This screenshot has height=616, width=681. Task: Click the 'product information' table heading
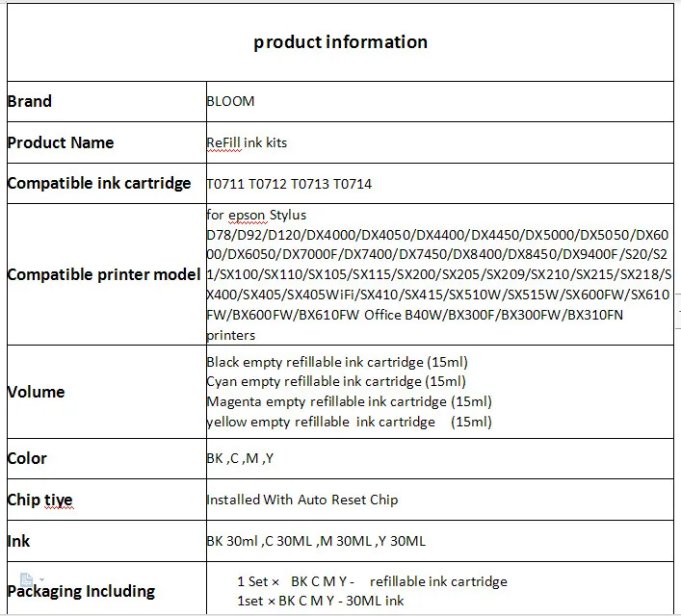[x=341, y=42]
